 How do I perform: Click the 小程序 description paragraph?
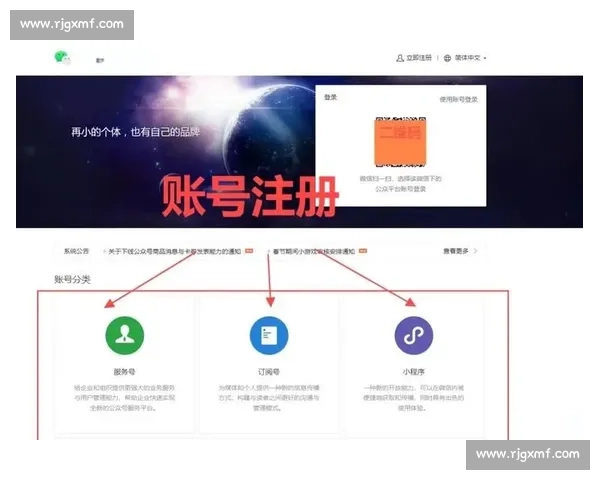point(413,398)
